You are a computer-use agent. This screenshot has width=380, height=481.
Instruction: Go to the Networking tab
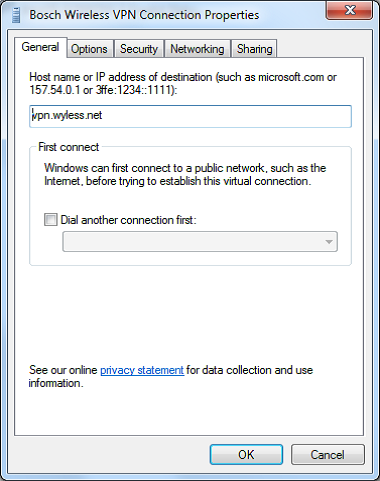tap(197, 49)
